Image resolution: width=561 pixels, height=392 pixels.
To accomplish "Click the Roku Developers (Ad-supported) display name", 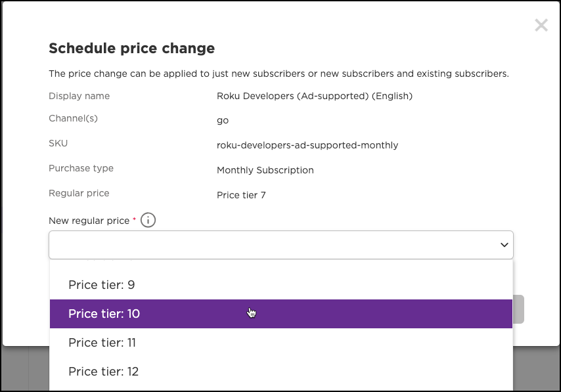I will click(314, 96).
